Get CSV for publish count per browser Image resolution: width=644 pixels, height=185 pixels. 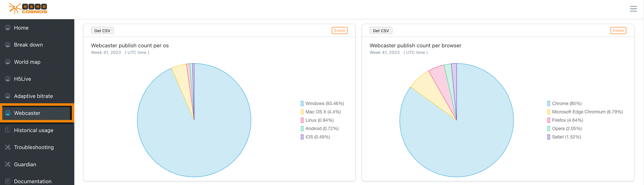[x=381, y=31]
